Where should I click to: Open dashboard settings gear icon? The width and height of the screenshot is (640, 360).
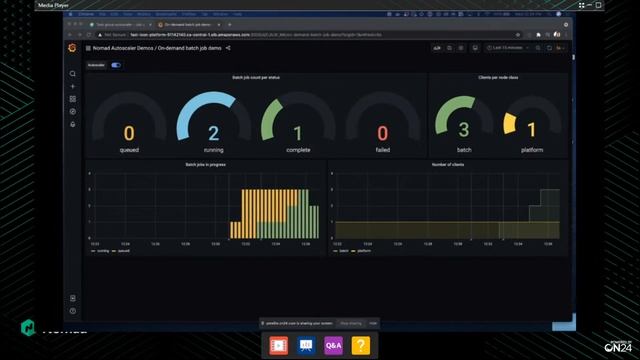pos(461,48)
